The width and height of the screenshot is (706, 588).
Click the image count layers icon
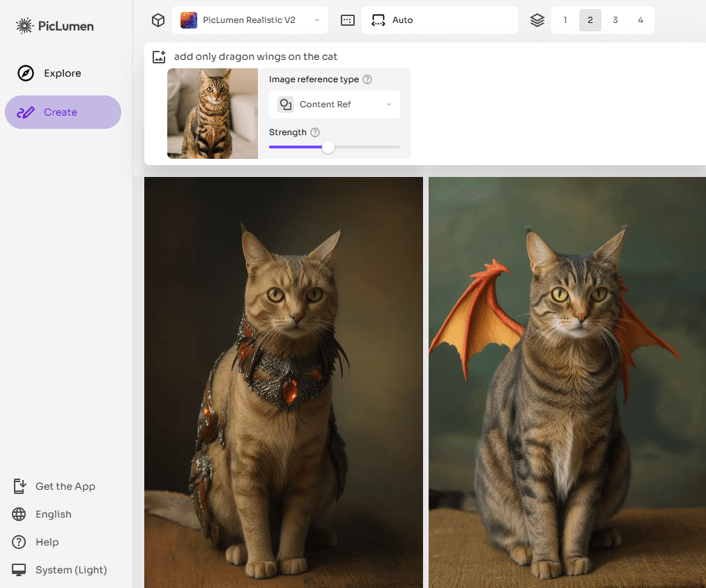537,20
